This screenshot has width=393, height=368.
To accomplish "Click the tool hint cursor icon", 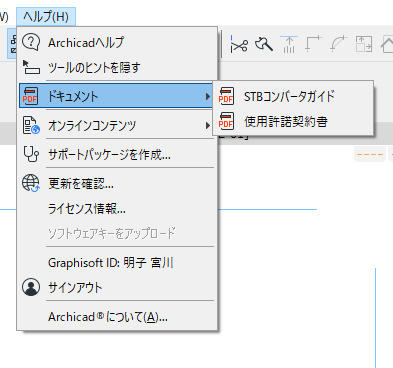I will click(x=31, y=67).
